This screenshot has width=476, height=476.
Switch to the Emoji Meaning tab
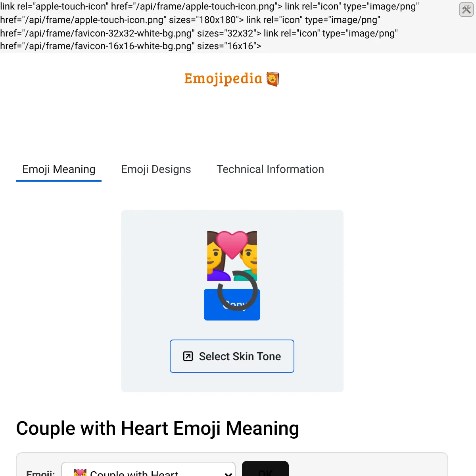tap(59, 169)
